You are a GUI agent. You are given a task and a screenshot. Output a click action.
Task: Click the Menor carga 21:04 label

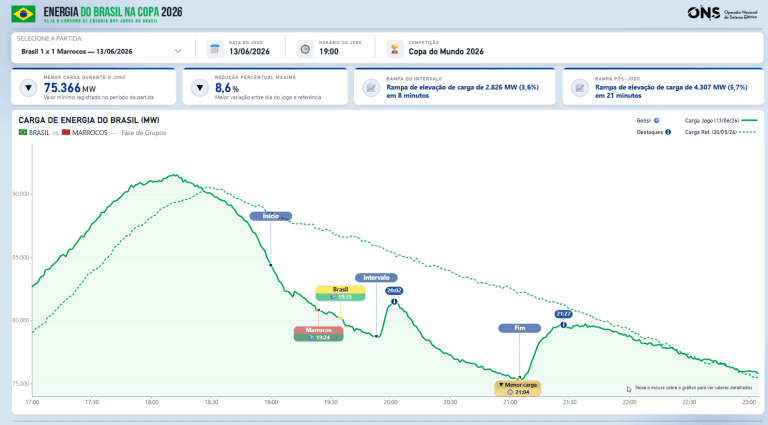[518, 388]
